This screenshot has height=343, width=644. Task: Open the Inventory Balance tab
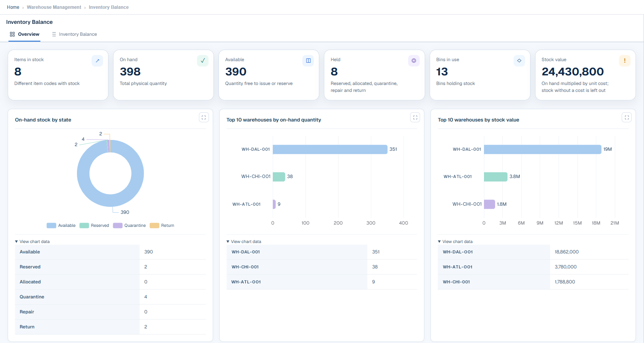point(74,34)
